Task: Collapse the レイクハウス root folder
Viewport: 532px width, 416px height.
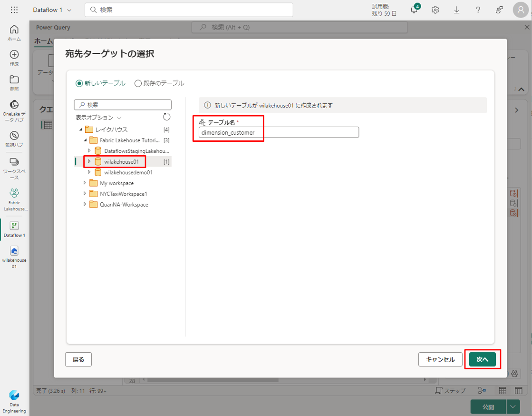Action: [x=81, y=129]
